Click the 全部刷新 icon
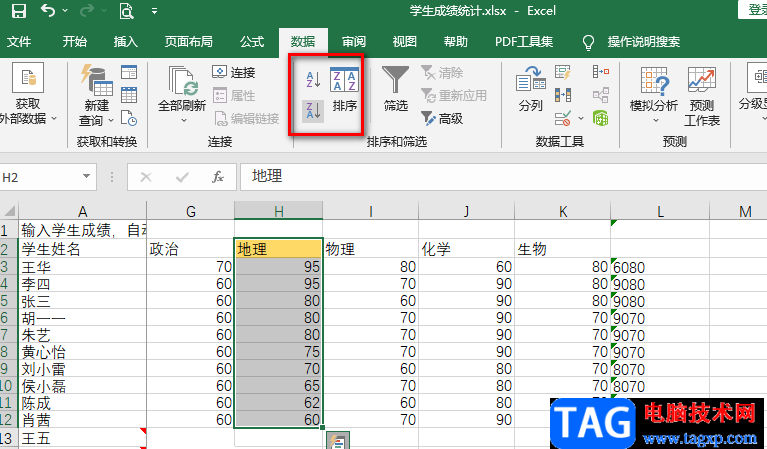The width and height of the screenshot is (767, 449). (x=182, y=80)
